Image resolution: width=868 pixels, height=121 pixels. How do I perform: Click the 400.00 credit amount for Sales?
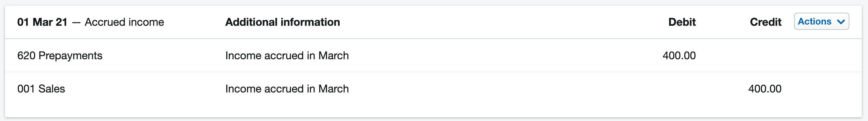tap(765, 89)
